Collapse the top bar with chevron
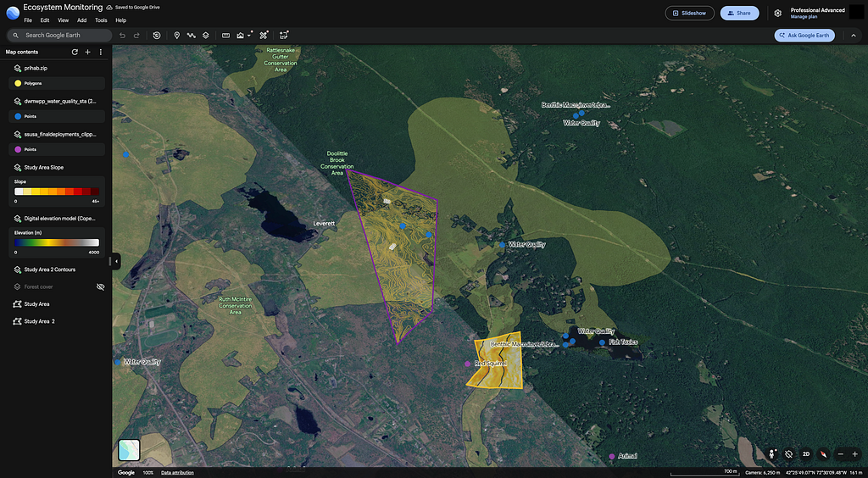The image size is (868, 478). (853, 36)
